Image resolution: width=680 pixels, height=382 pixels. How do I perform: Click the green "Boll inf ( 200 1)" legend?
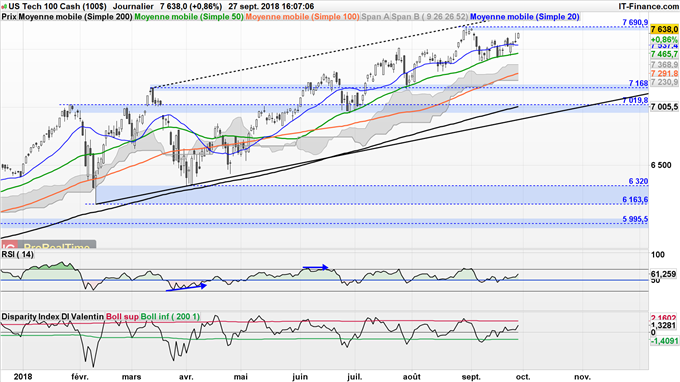(x=170, y=317)
